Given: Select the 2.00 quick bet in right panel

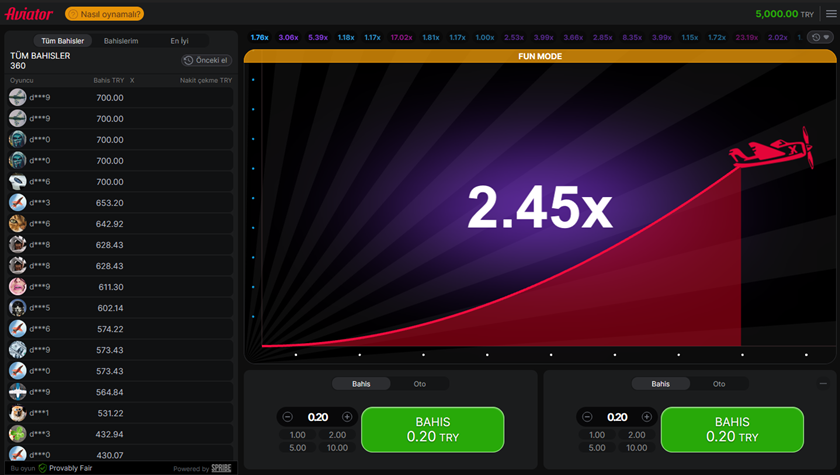Looking at the screenshot, I should (637, 435).
